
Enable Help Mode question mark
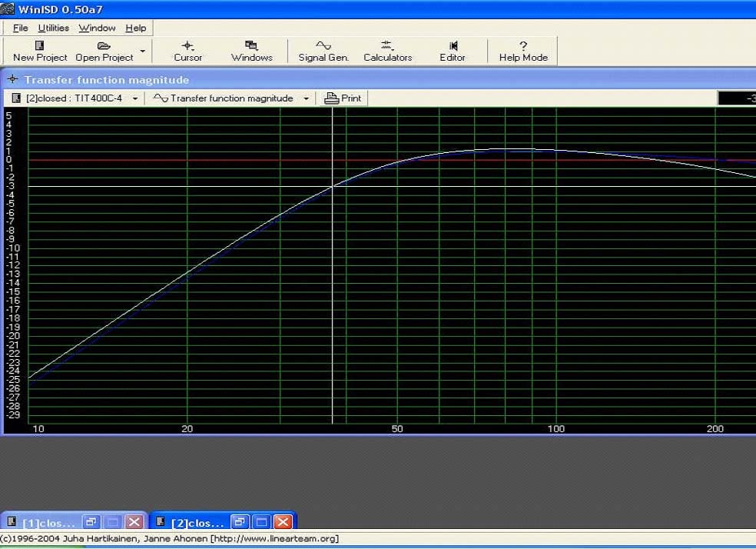coord(523,47)
